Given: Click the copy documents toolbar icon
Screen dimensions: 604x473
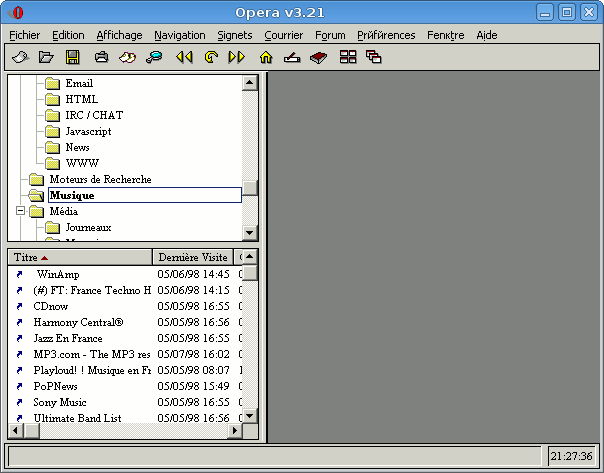Looking at the screenshot, I should 128,57.
